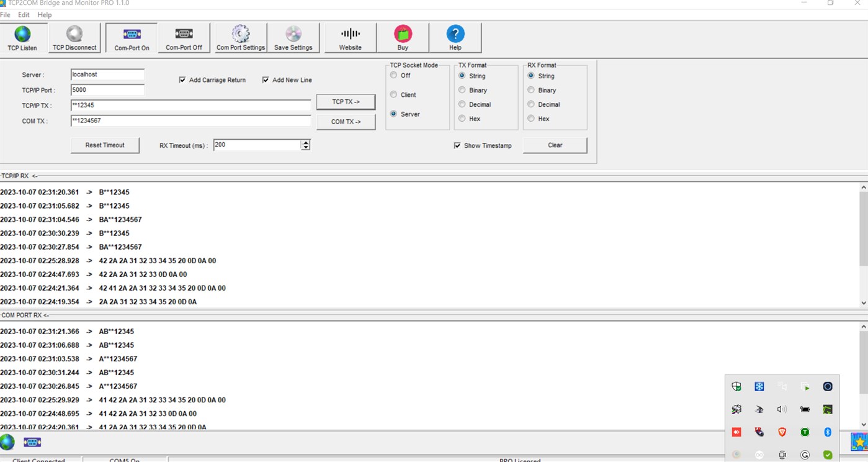Turn off COM port via Com-Port Off icon
This screenshot has width=868, height=462.
pos(184,34)
